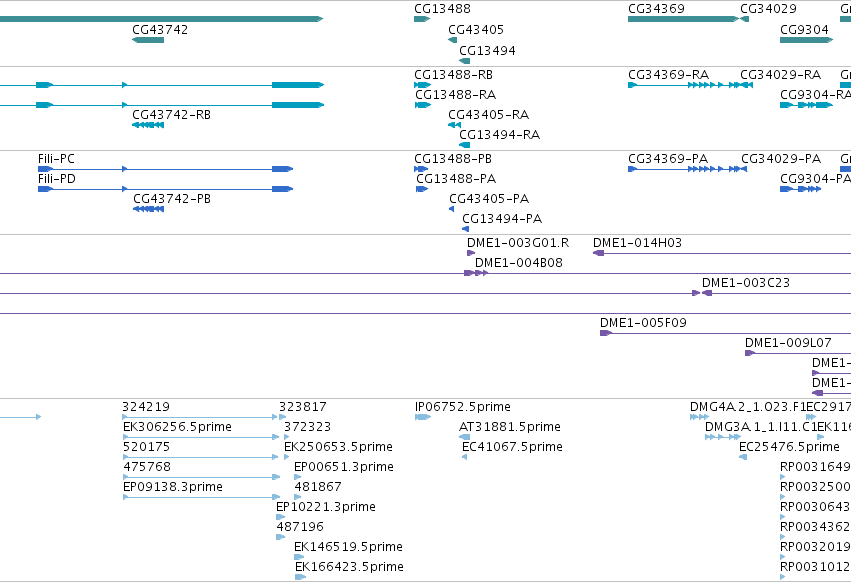This screenshot has width=851, height=582.
Task: Select EST EK250653.5prime
Action: pos(287,457)
